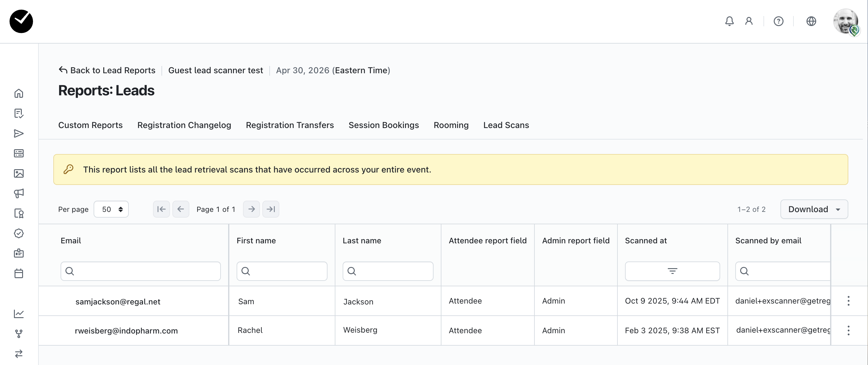868x365 pixels.
Task: Click the analytics chart icon in sidebar
Action: pyautogui.click(x=19, y=314)
